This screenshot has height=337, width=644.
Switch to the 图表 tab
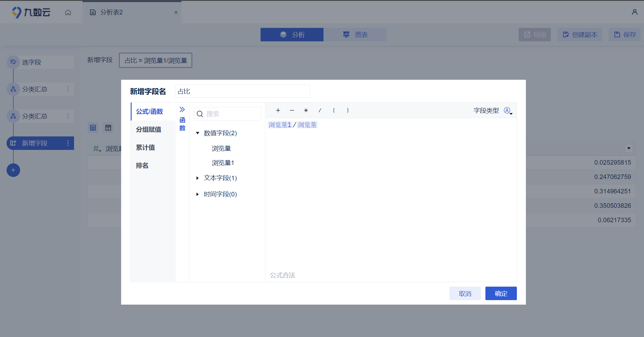[355, 35]
